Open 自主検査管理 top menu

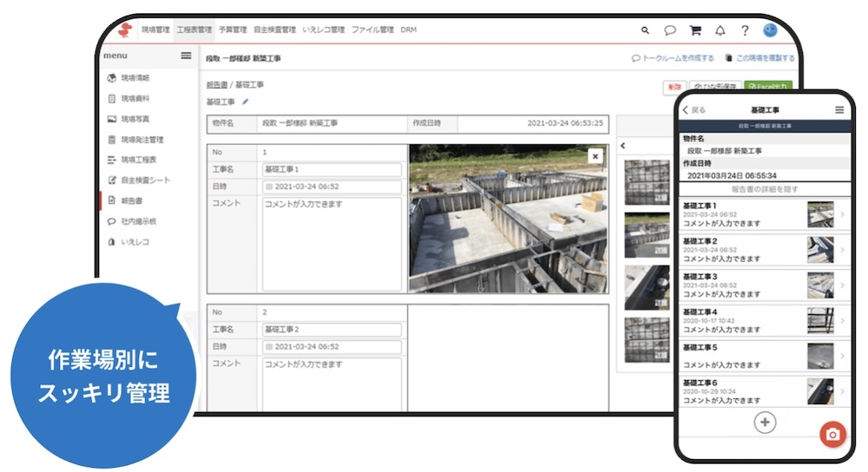point(274,29)
